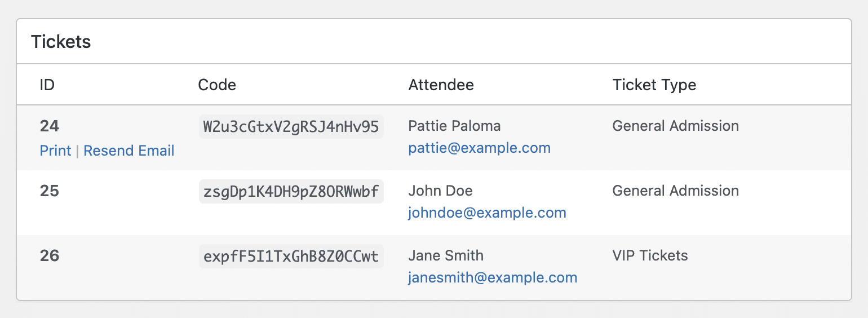Open pattie@example.com email link

click(479, 148)
